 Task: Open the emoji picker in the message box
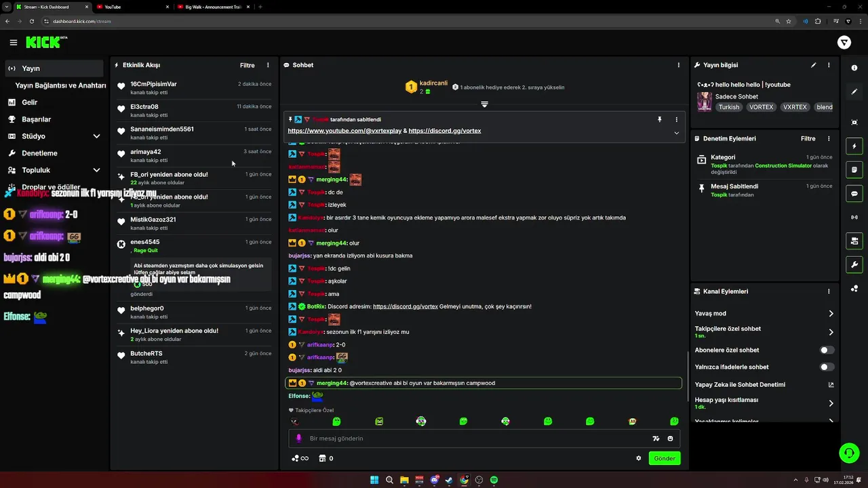point(671,439)
